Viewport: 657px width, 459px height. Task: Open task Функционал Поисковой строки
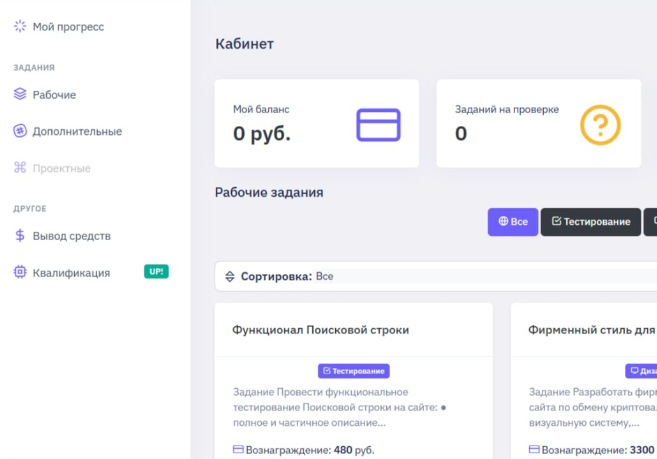tap(321, 330)
